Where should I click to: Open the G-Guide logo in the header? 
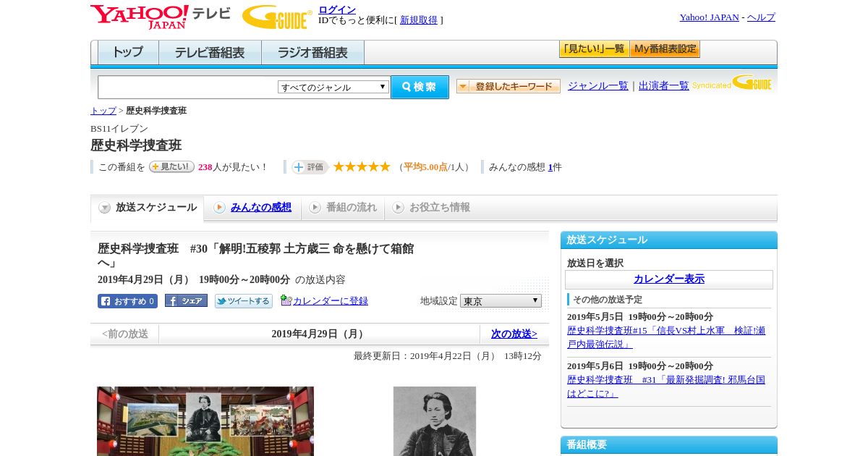pos(277,17)
